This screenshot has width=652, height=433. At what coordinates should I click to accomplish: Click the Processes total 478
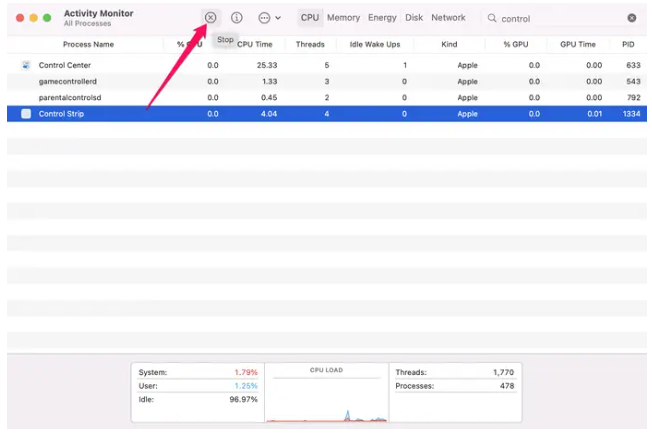pos(507,386)
